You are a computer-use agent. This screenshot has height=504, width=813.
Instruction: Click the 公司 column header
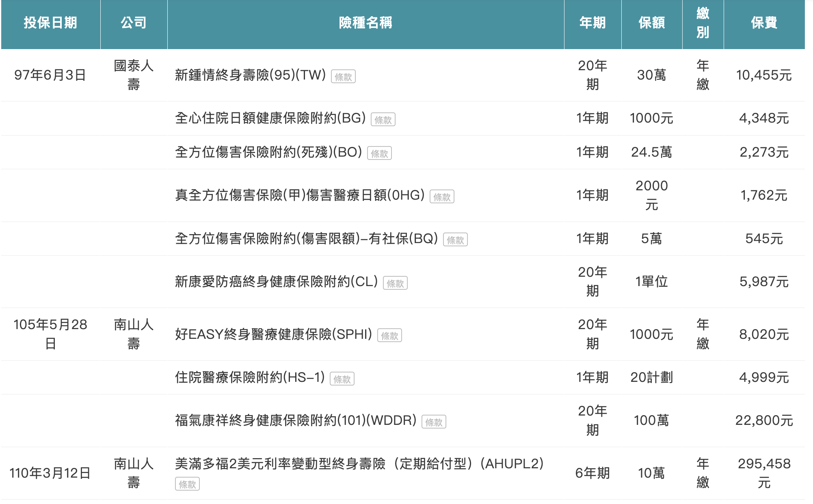click(x=134, y=23)
